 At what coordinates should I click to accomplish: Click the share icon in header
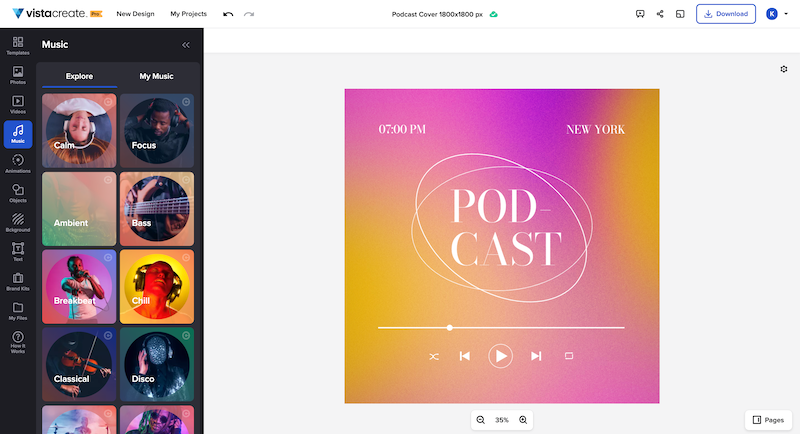point(660,14)
